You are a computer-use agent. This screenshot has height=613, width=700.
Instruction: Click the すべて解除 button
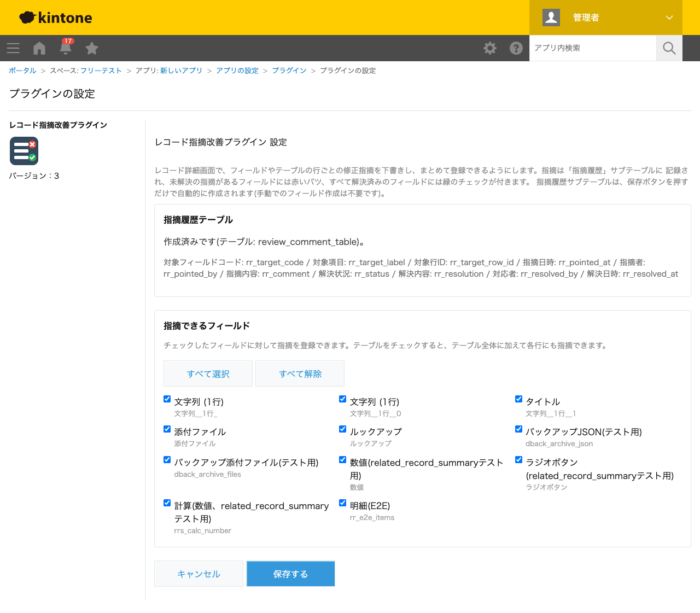(300, 373)
